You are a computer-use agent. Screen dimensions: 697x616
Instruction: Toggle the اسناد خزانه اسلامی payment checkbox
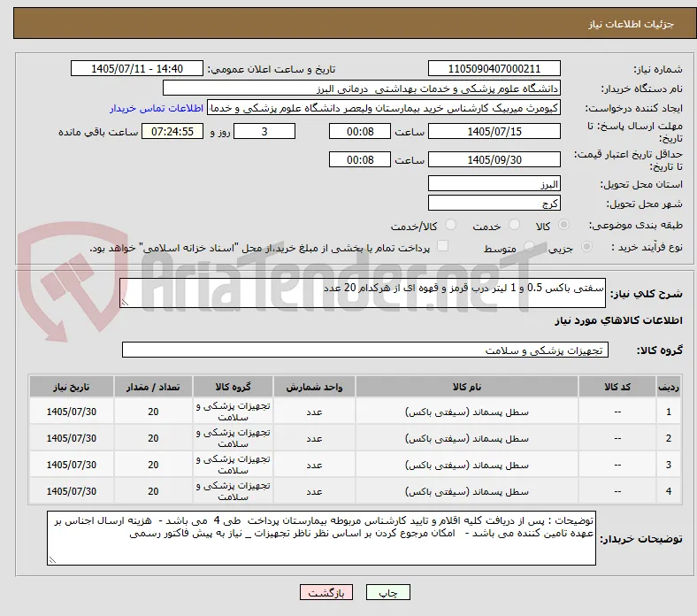pos(443,246)
